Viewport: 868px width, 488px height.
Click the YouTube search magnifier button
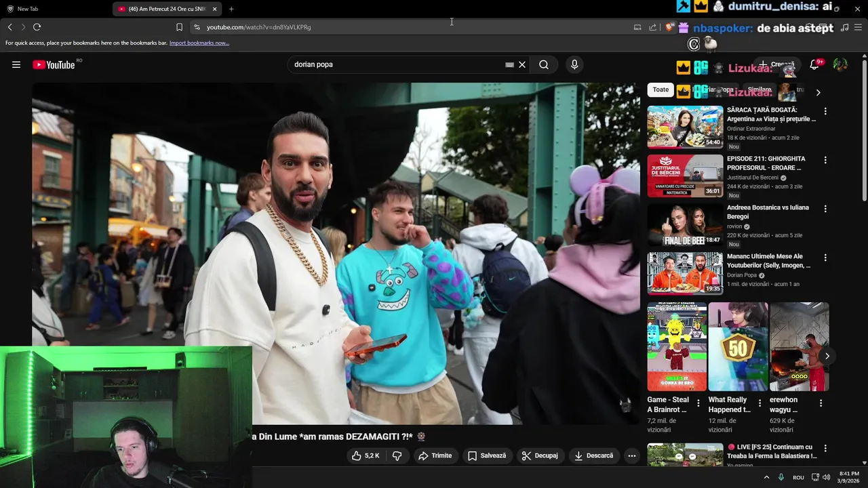click(544, 64)
